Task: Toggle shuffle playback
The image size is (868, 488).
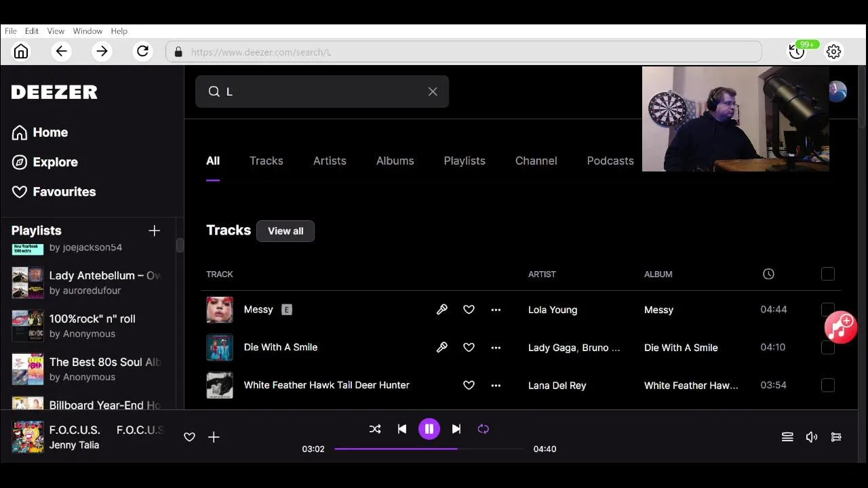Action: point(375,429)
